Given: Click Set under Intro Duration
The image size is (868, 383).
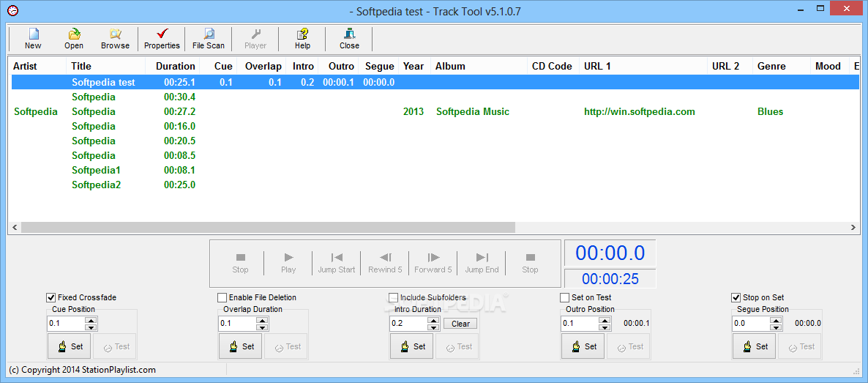Looking at the screenshot, I should 412,346.
